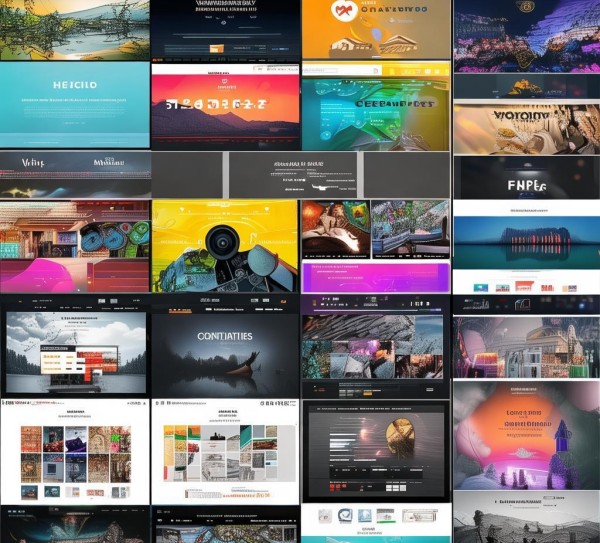600x543 pixels.
Task: Open the teal HEIICILO website thumbnail
Action: 74,104
